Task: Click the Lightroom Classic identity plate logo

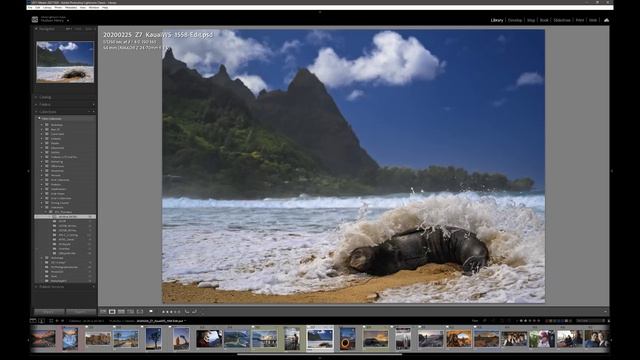Action: [35, 20]
